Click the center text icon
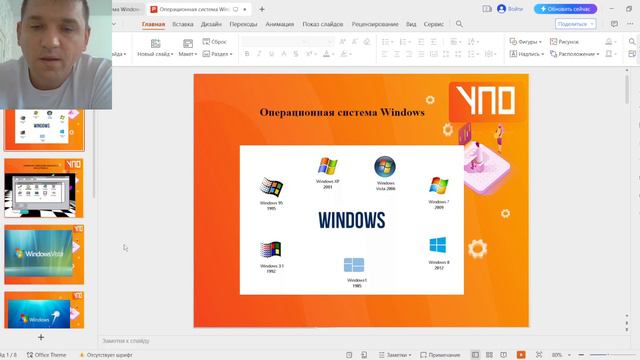Viewport: 640px width, 360px height. [x=396, y=54]
